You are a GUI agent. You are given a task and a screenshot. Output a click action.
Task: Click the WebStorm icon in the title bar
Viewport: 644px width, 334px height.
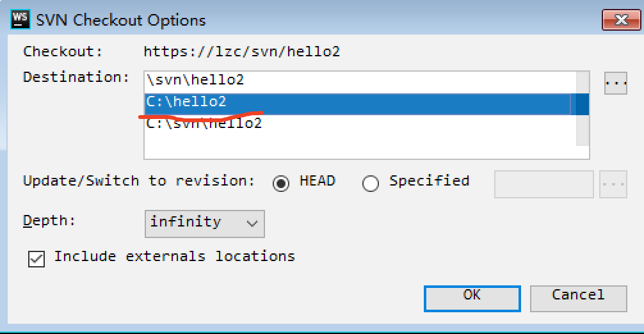(21, 19)
